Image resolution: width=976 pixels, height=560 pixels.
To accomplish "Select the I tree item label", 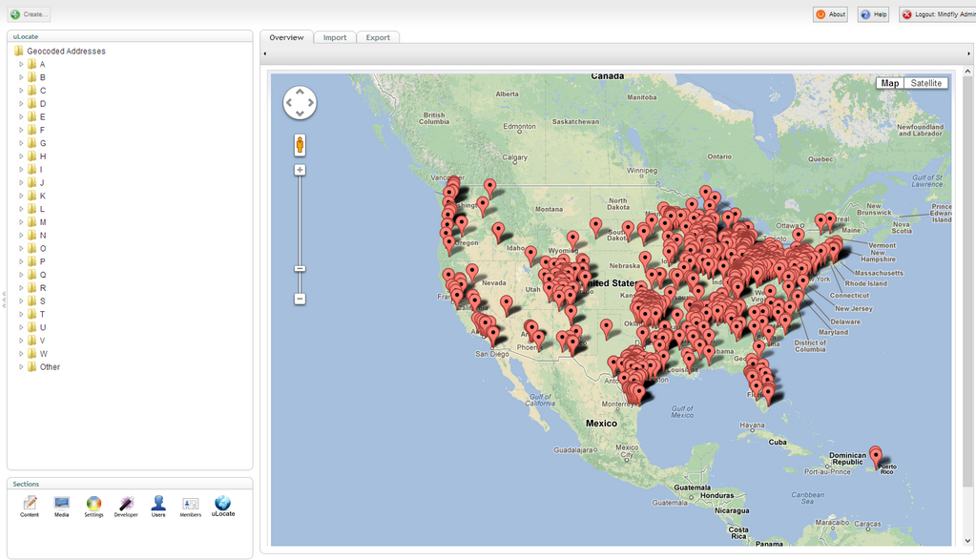I will [41, 170].
